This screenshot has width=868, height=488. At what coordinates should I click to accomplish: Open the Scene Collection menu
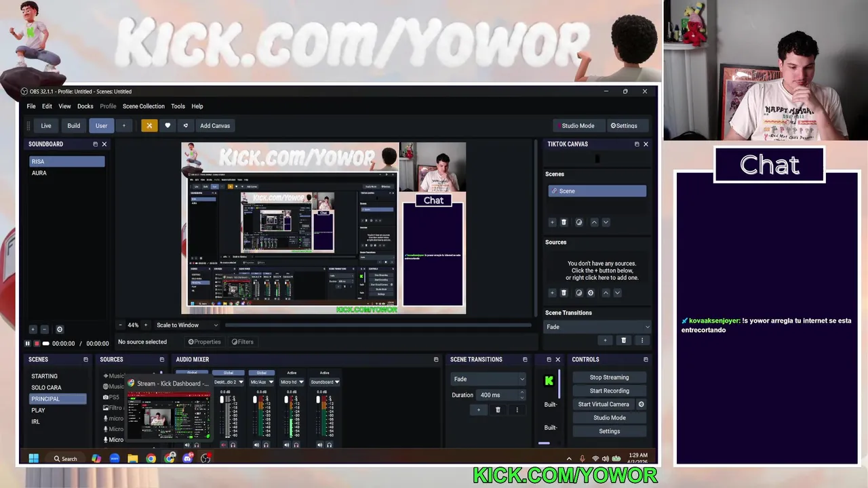144,106
